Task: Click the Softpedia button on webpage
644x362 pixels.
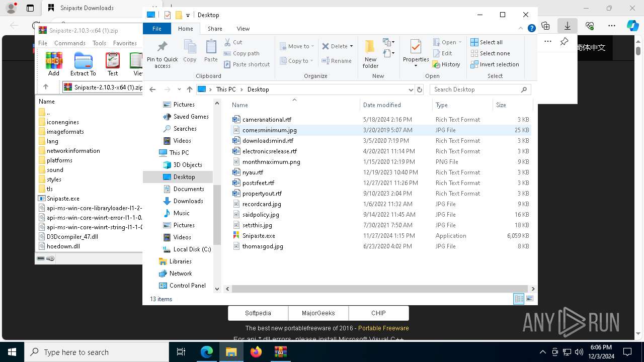Action: point(258,313)
